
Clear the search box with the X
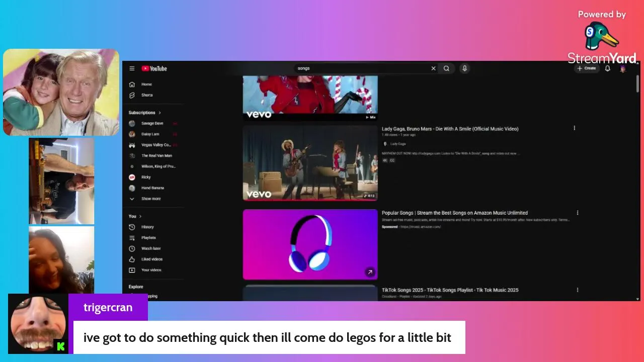pyautogui.click(x=433, y=68)
